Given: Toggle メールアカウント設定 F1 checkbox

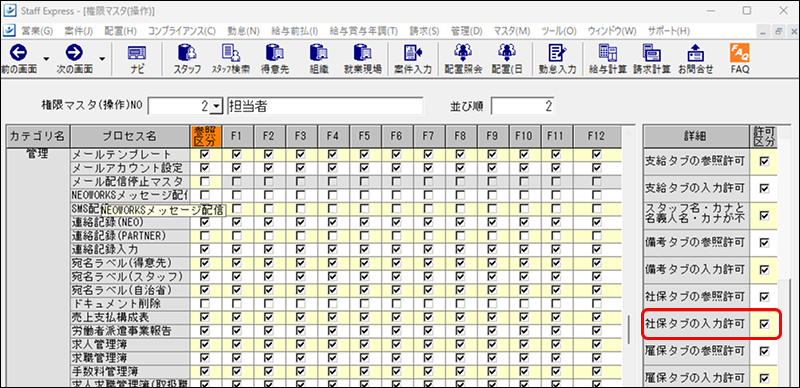Looking at the screenshot, I should point(236,167).
